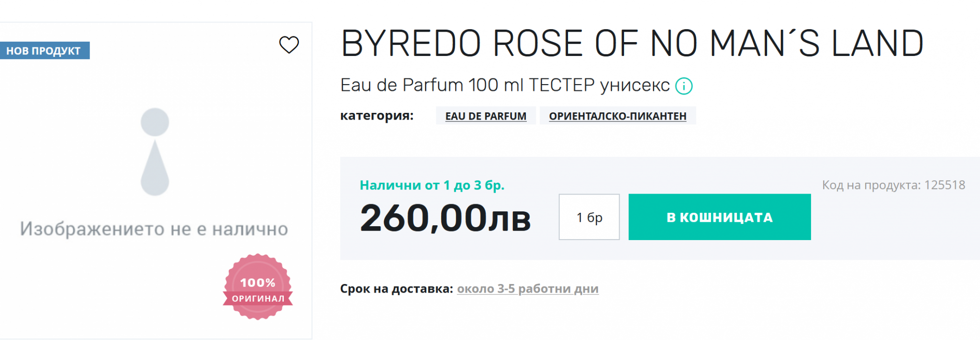980x340 pixels.
Task: Click the BYREDO ROSE OF NO MAN´S LAND title
Action: tap(632, 44)
